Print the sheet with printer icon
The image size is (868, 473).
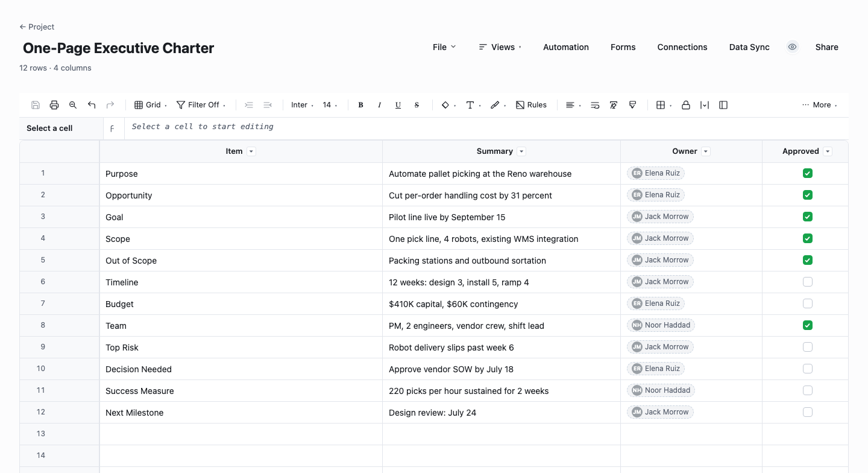54,105
